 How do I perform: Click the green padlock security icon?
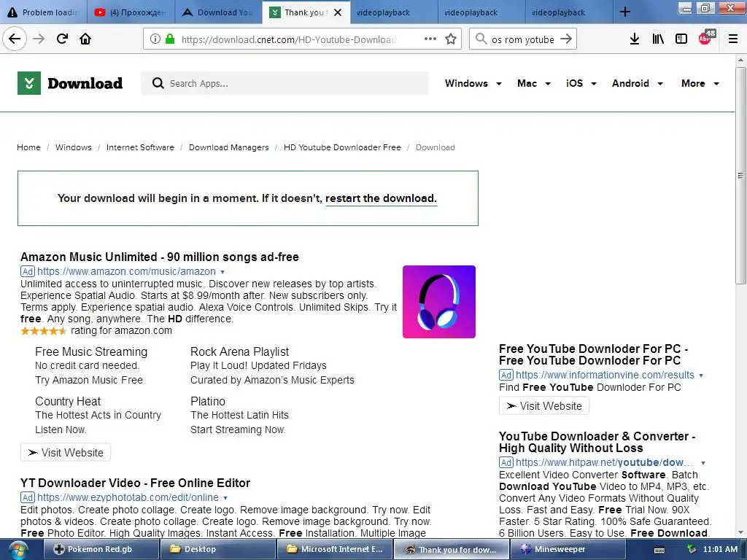coord(169,39)
